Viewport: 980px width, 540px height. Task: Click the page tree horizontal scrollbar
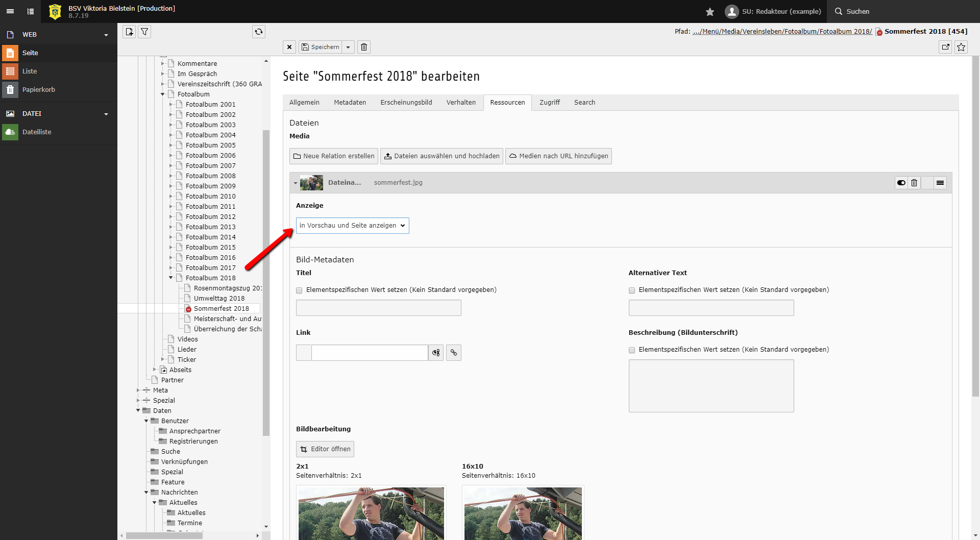click(164, 535)
